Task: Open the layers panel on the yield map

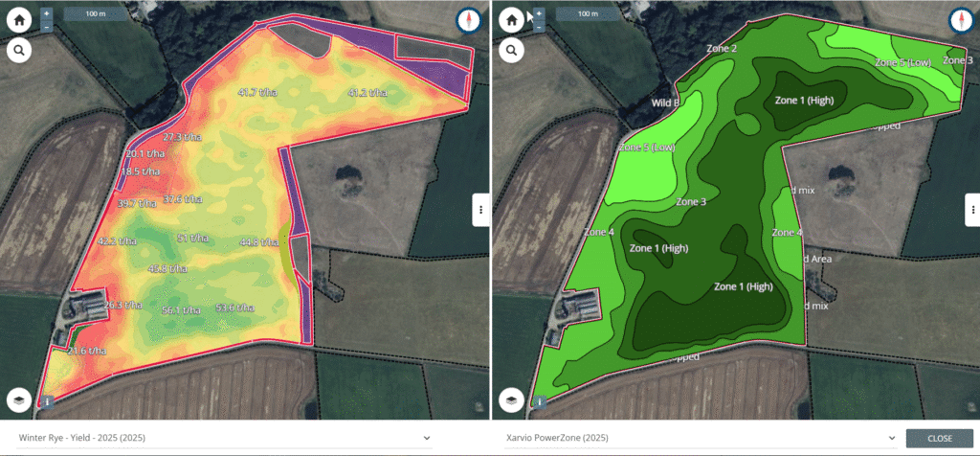Action: [x=18, y=399]
